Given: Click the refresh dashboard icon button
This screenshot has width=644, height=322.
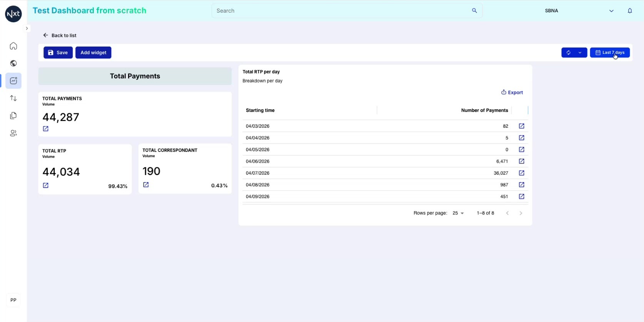Looking at the screenshot, I should [568, 53].
